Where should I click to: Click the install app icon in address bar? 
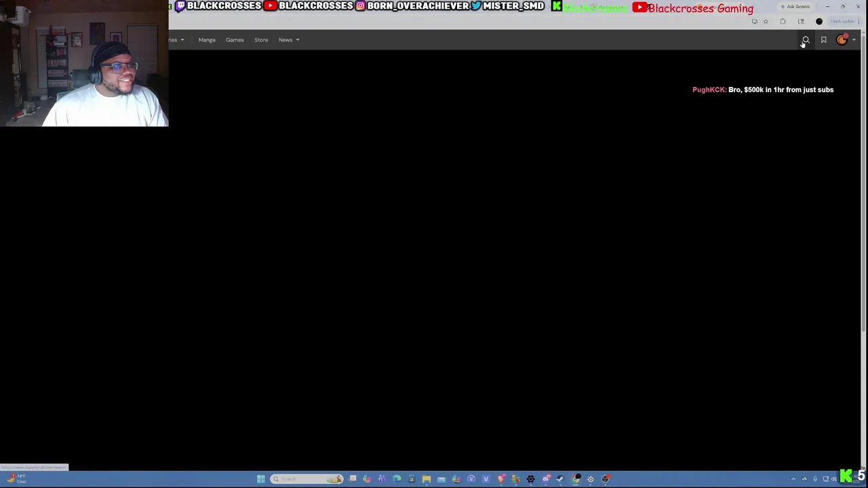[755, 21]
